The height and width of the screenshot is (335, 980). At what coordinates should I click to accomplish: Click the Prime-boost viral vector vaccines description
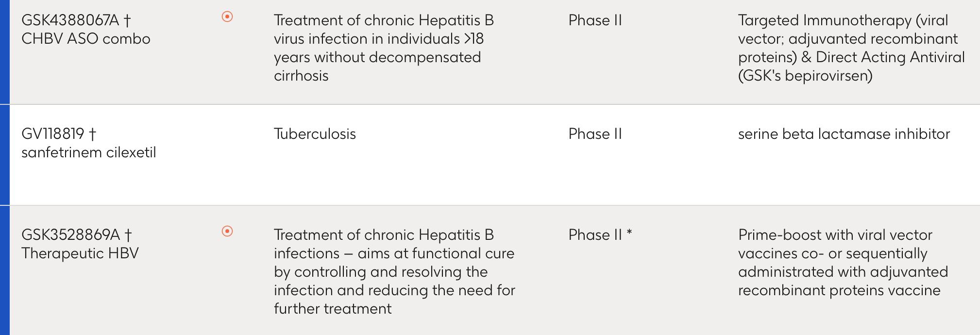click(843, 263)
